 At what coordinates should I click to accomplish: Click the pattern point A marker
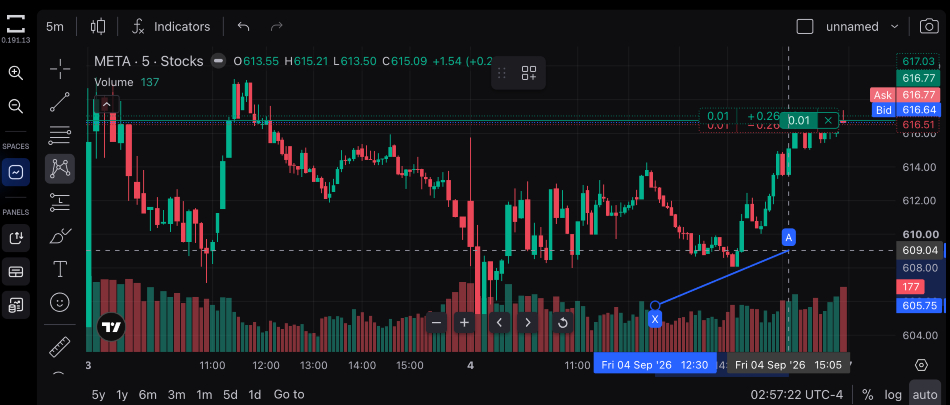coord(788,238)
